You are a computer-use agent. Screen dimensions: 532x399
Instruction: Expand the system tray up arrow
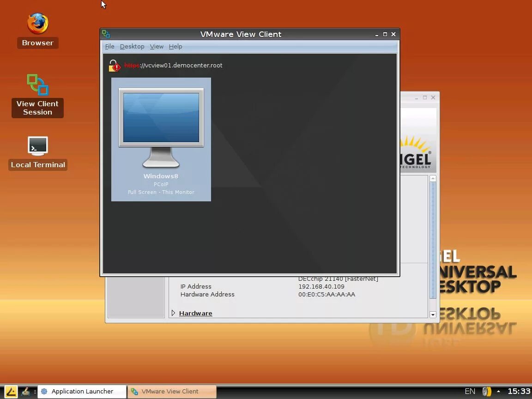click(498, 391)
